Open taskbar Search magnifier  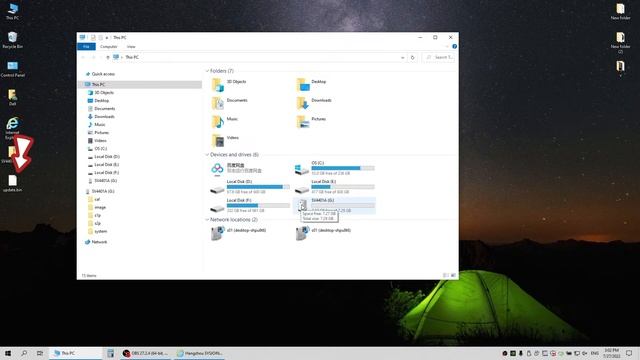(24, 353)
